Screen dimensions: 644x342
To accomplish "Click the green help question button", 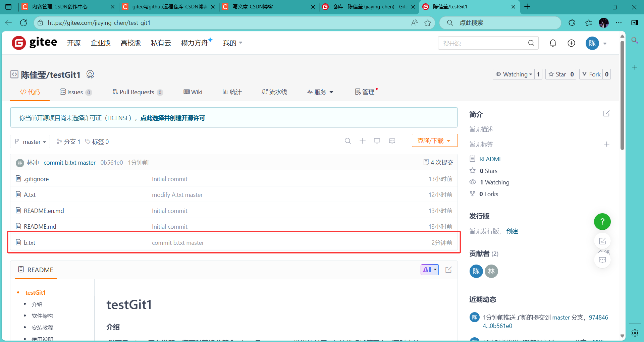I will [602, 222].
